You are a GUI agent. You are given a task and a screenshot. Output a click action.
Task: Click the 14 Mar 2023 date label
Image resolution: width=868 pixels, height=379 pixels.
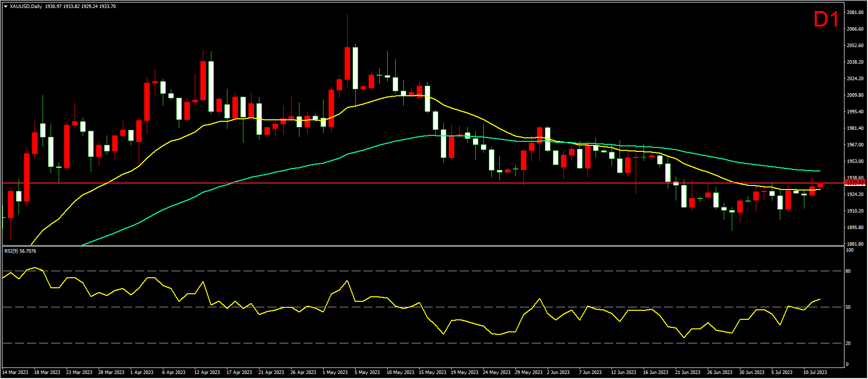pos(15,372)
